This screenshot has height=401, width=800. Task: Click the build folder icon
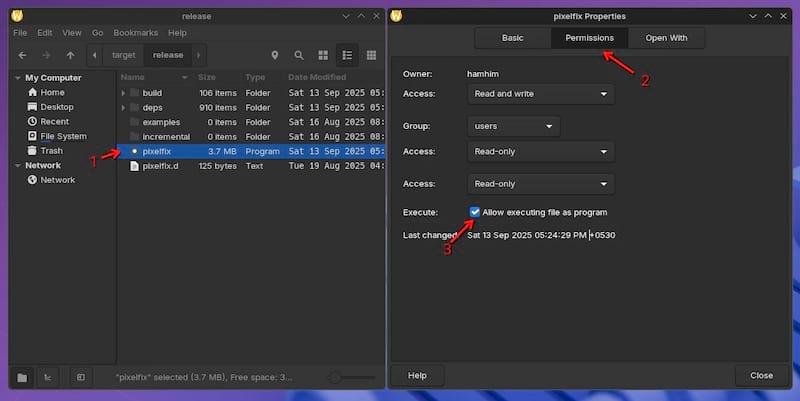(134, 93)
